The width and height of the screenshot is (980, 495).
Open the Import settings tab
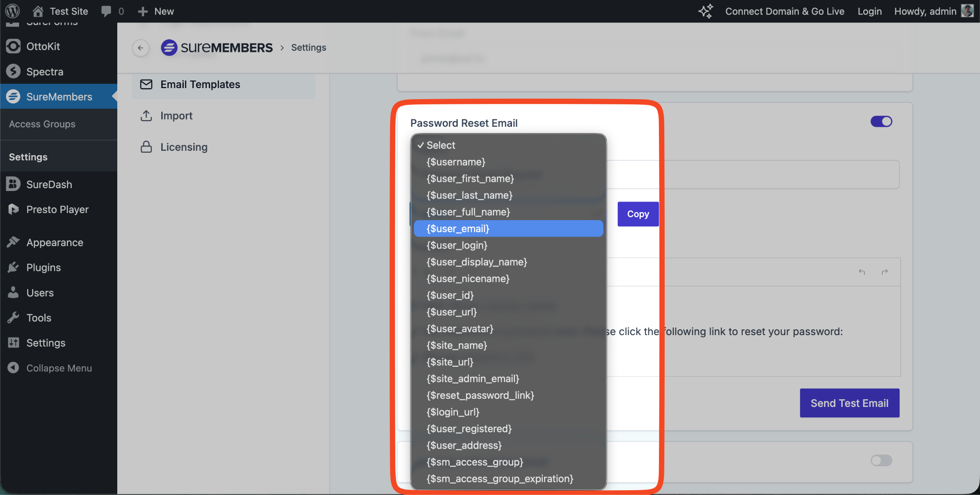[x=176, y=116]
